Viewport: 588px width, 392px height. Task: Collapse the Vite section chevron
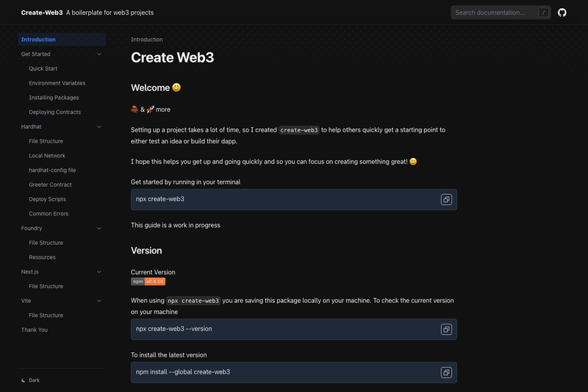tap(99, 301)
